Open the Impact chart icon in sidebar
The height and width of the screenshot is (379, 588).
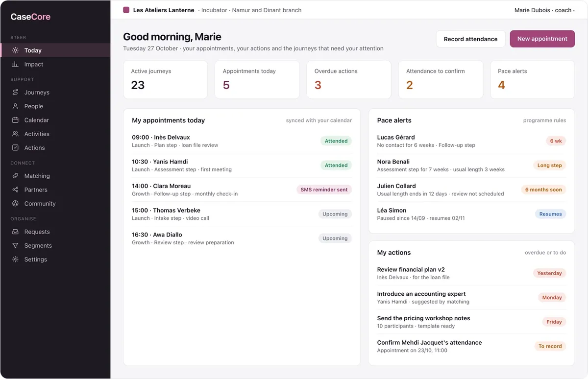[x=15, y=64]
